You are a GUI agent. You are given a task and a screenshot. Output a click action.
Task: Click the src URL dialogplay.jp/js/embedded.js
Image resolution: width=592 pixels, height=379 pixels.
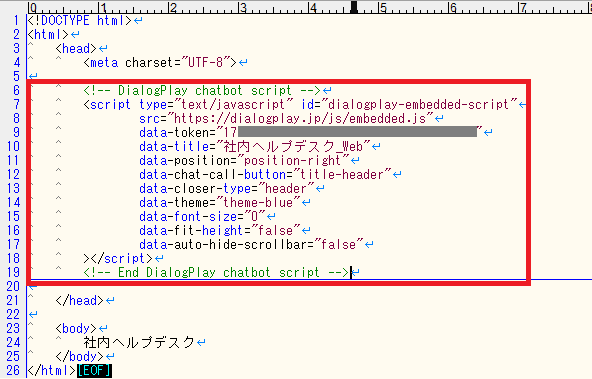click(300, 118)
